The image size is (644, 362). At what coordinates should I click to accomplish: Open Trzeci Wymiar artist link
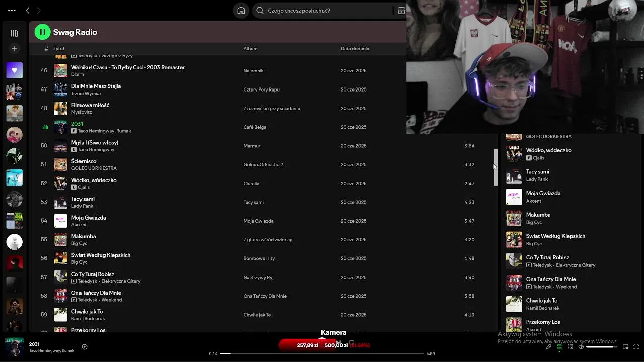[x=86, y=94]
